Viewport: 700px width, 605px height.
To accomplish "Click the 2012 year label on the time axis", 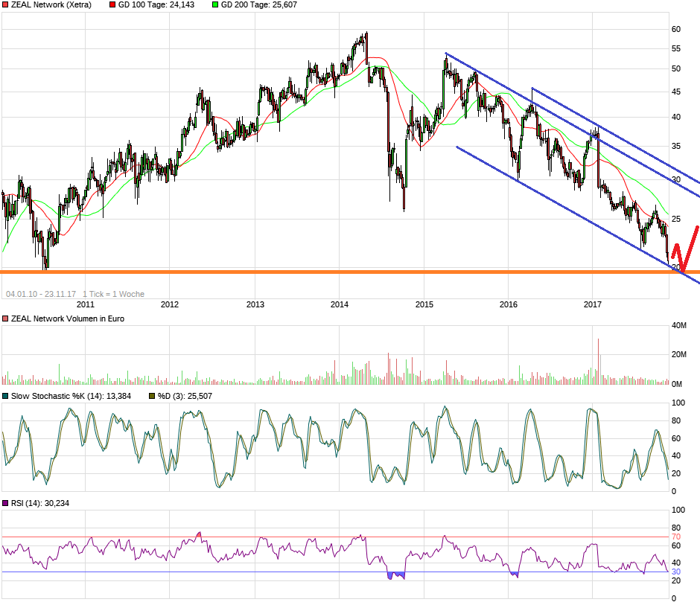I will tap(170, 304).
